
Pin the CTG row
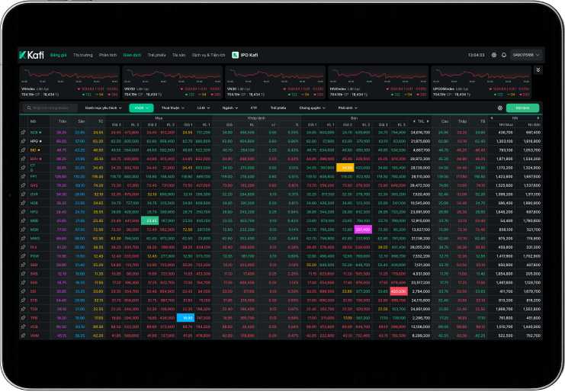pyautogui.click(x=24, y=168)
